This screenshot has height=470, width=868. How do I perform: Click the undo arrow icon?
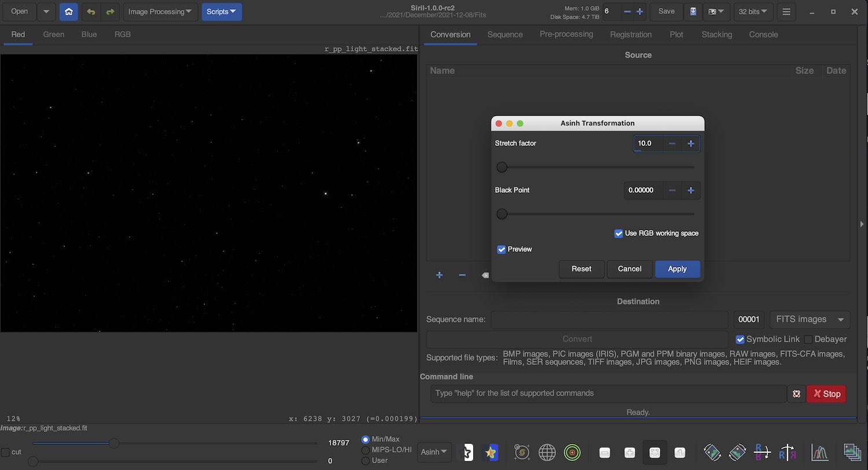click(x=91, y=12)
